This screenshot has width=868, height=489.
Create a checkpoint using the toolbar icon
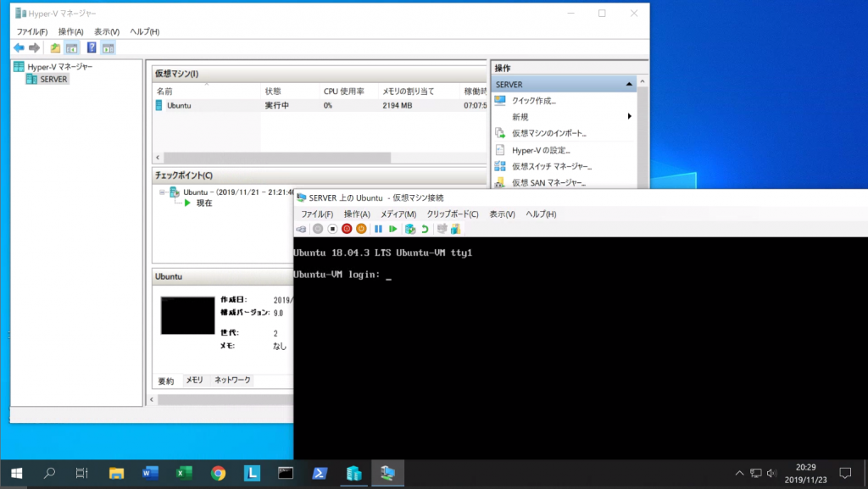click(x=410, y=229)
